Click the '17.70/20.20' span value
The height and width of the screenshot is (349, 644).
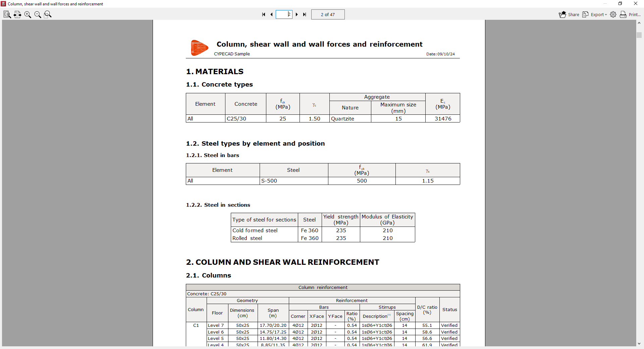click(273, 326)
